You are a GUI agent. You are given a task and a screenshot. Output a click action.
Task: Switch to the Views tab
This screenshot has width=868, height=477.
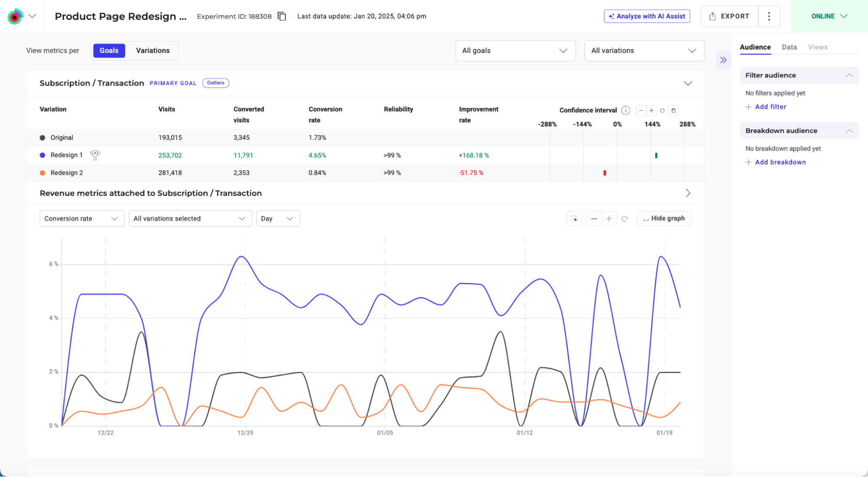(818, 47)
